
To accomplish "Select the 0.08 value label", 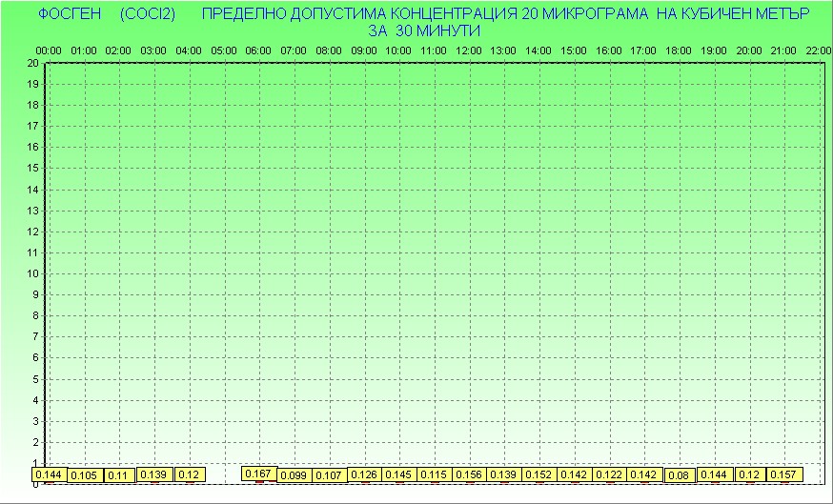I will 679,474.
